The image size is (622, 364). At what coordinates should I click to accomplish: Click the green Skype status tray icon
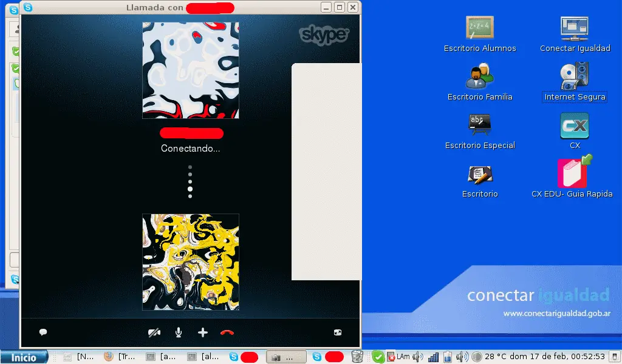[x=378, y=357]
